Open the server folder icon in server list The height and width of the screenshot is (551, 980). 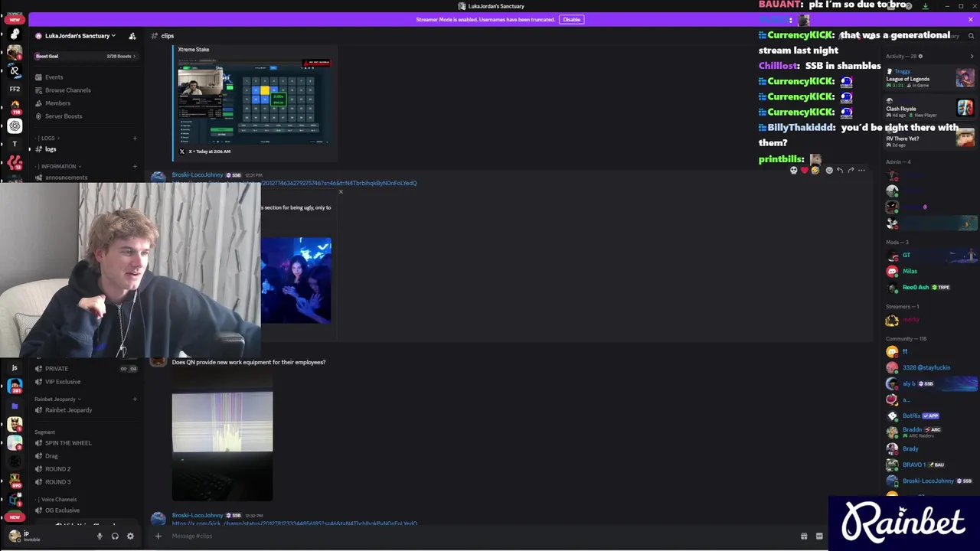[15, 406]
